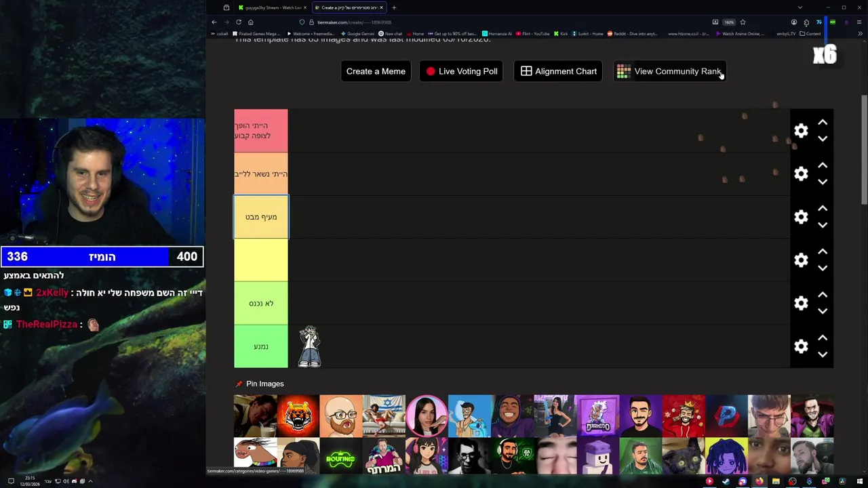This screenshot has height=488, width=868.
Task: Select the empty yellow tier label
Action: [x=261, y=260]
